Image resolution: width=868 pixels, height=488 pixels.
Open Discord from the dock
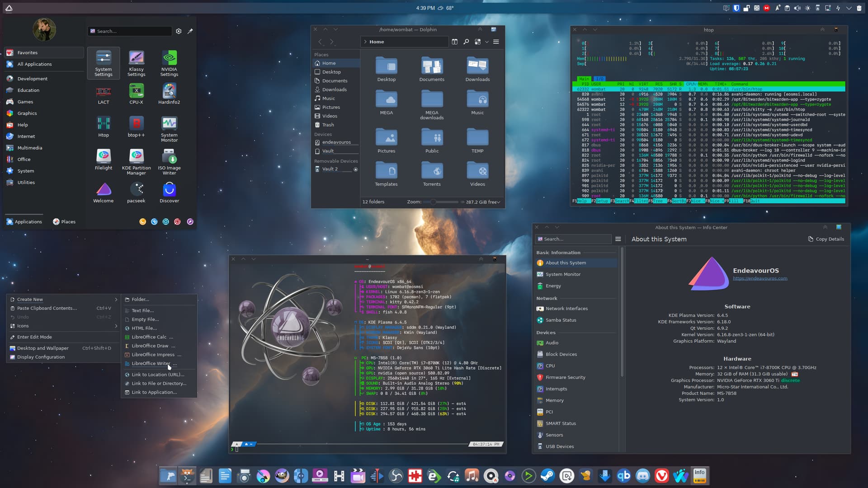(642, 476)
